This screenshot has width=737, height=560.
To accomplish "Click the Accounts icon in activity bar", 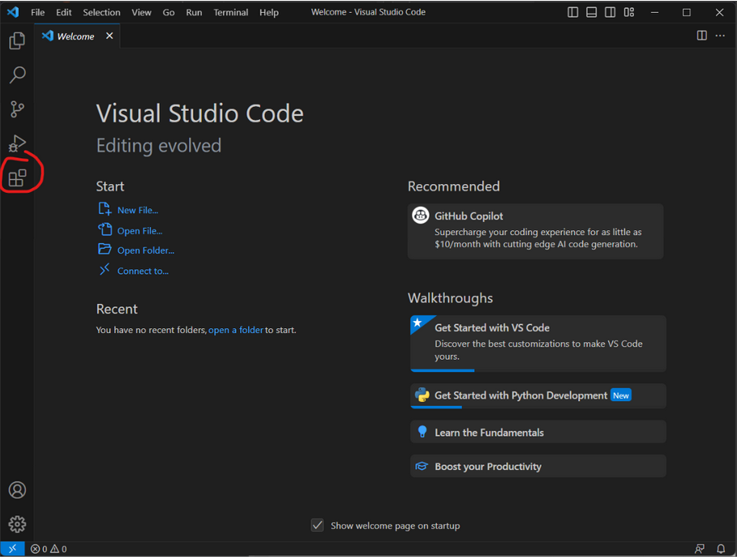I will 17,489.
